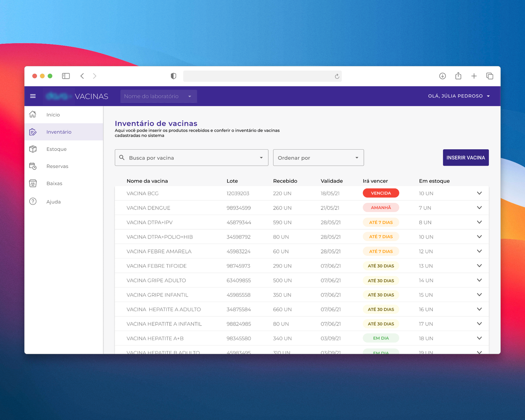Click the Reservas calendar icon
The height and width of the screenshot is (420, 525).
click(33, 166)
